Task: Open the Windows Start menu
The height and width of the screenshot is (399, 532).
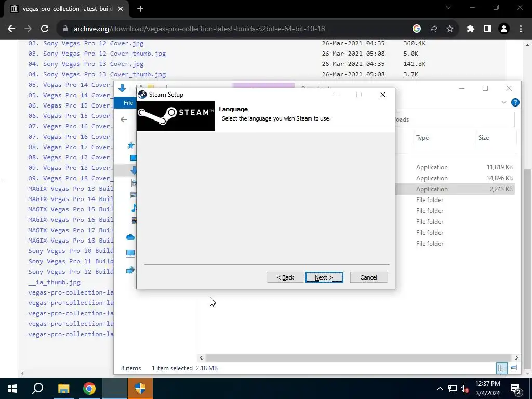Action: coord(12,389)
